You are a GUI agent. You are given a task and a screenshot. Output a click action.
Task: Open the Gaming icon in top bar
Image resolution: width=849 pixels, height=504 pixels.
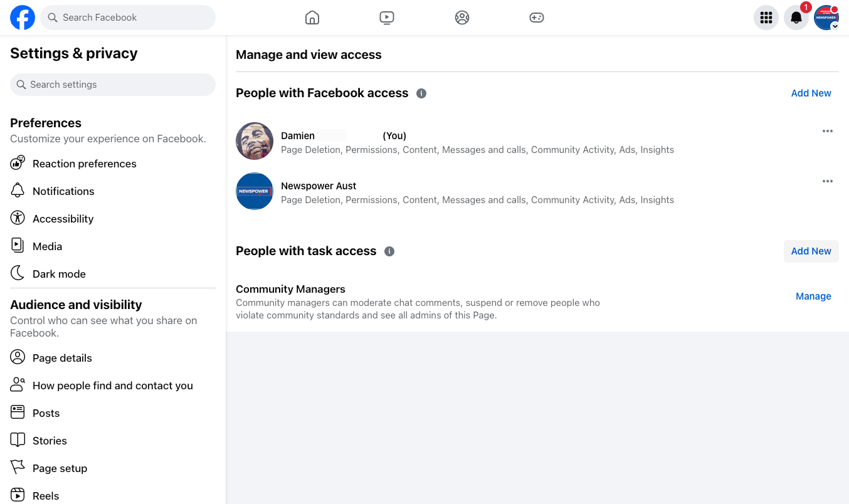click(537, 18)
